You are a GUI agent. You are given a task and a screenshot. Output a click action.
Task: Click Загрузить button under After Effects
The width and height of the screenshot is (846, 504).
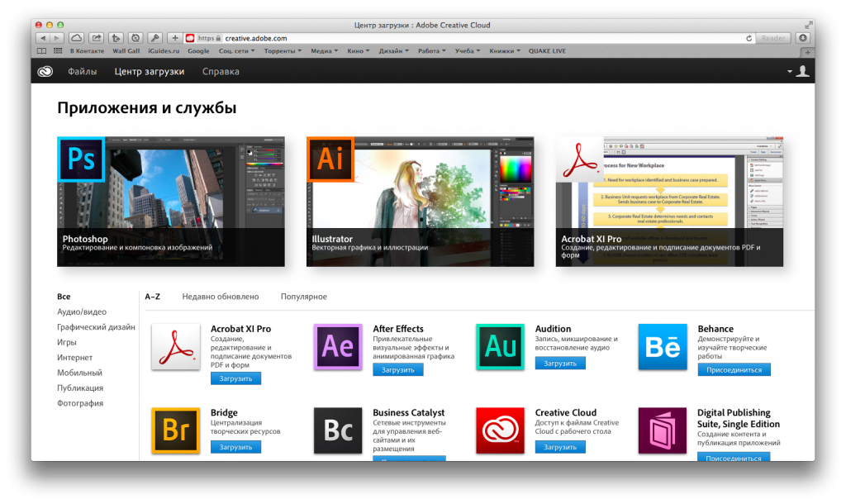(x=398, y=369)
